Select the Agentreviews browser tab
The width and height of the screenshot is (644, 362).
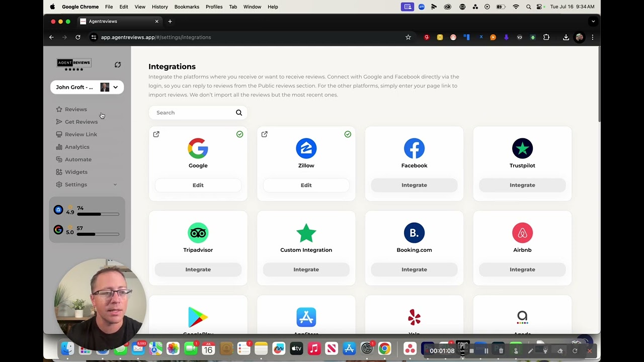click(119, 22)
